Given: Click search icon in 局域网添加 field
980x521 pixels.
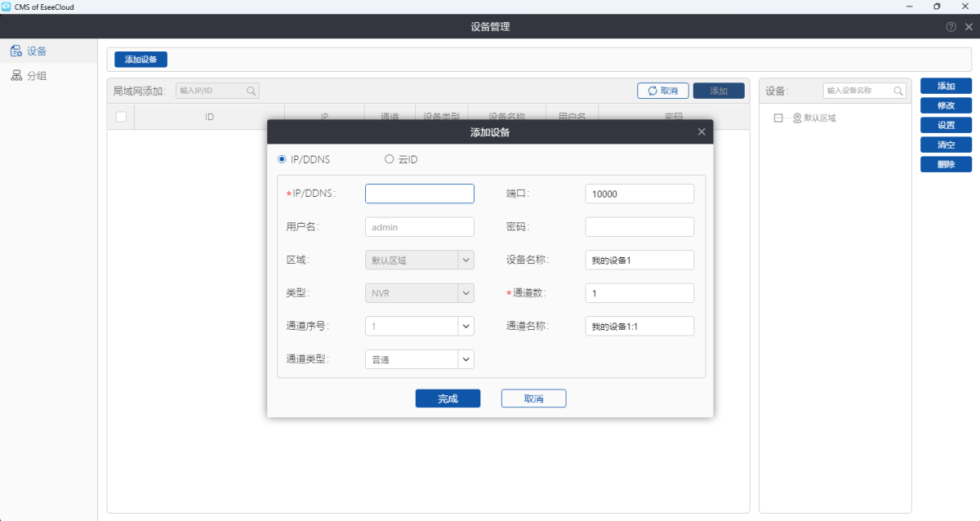Looking at the screenshot, I should pyautogui.click(x=252, y=91).
